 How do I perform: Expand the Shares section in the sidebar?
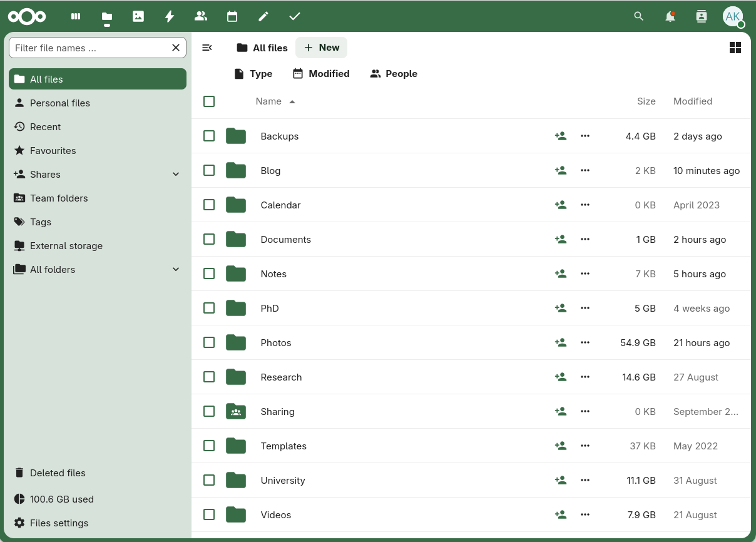click(x=176, y=174)
